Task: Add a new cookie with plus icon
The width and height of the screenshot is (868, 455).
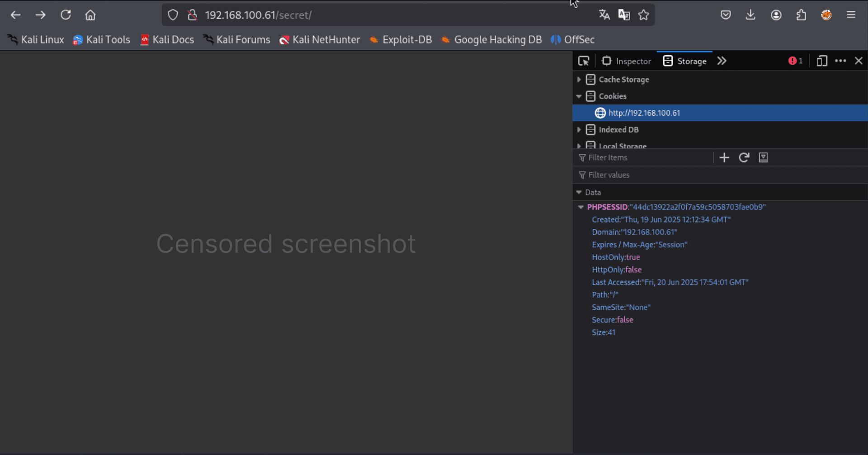Action: 724,157
